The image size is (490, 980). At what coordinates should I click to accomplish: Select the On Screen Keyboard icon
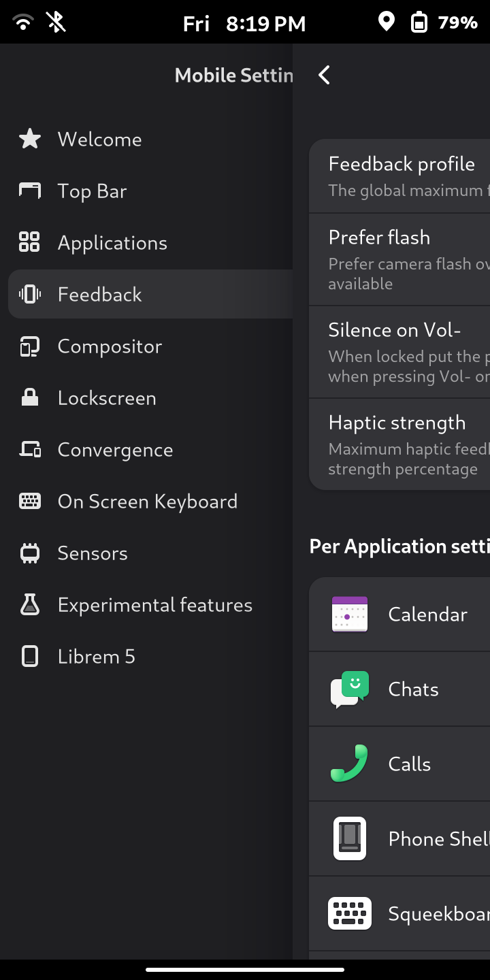(30, 502)
